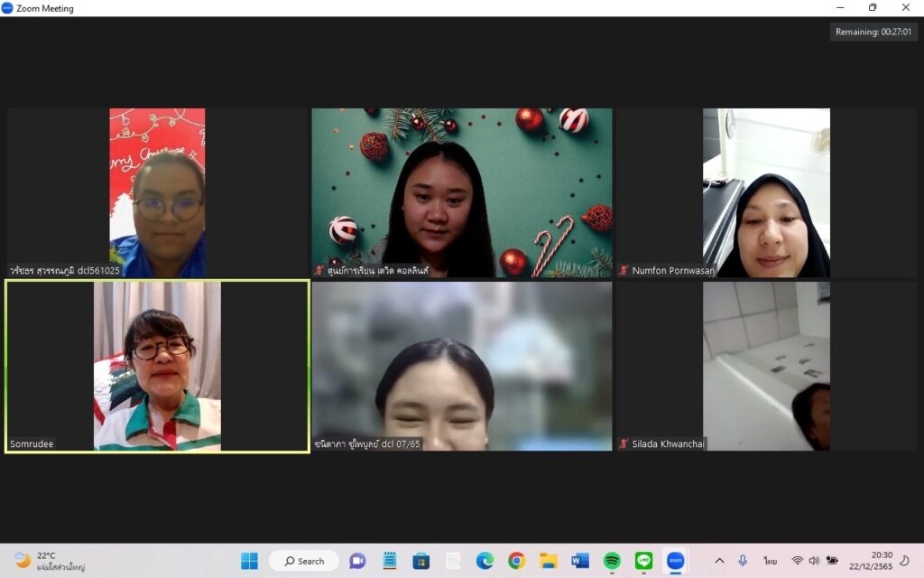Open the Notepad taskbar icon
Screen dimensions: 924x578
[x=390, y=561]
